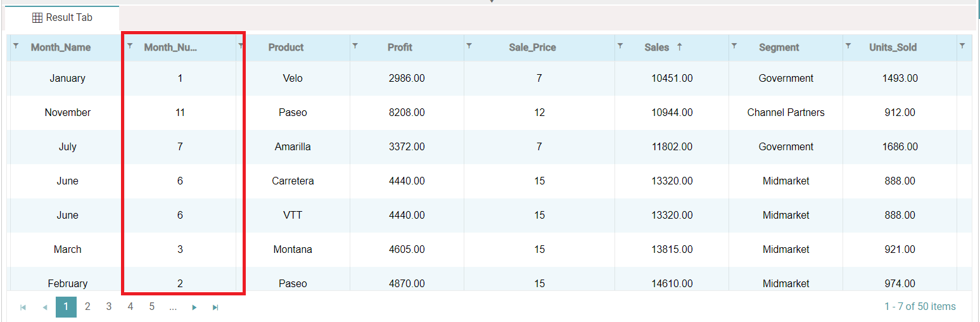
Task: Go to page 2 in pager
Action: [87, 307]
